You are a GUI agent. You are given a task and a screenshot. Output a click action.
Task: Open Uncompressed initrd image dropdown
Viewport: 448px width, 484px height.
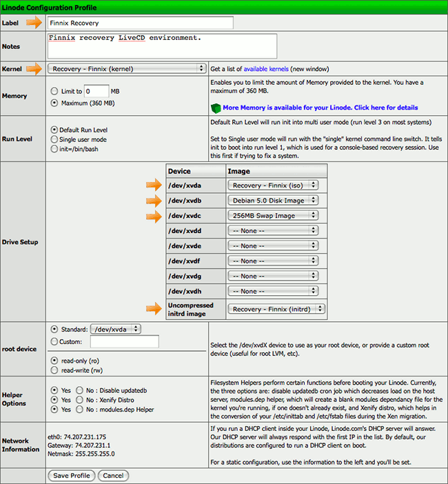tap(276, 309)
